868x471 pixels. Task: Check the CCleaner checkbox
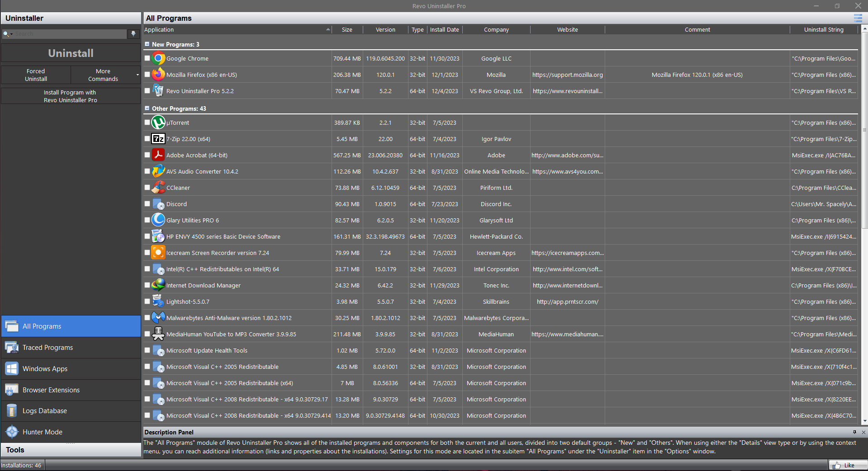coord(147,188)
